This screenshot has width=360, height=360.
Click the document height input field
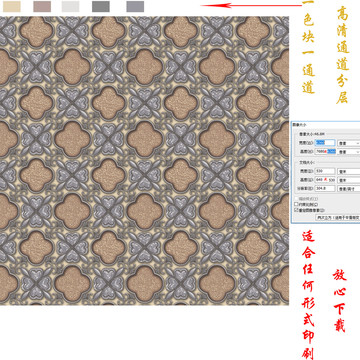pyautogui.click(x=325, y=180)
